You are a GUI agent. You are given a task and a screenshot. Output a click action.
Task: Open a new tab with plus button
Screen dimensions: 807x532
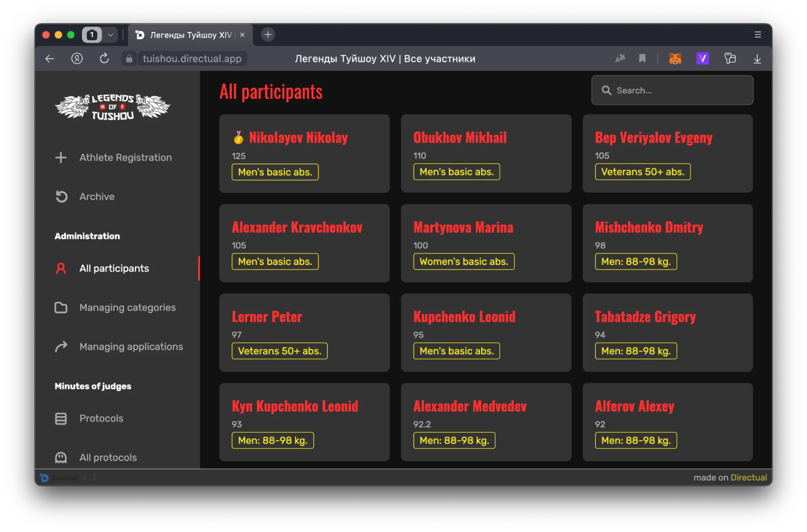point(268,35)
